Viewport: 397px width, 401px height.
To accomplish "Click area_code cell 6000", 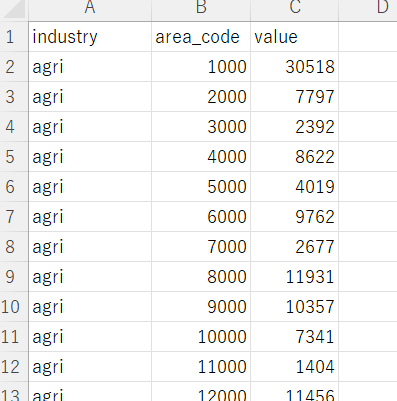I will (x=201, y=217).
